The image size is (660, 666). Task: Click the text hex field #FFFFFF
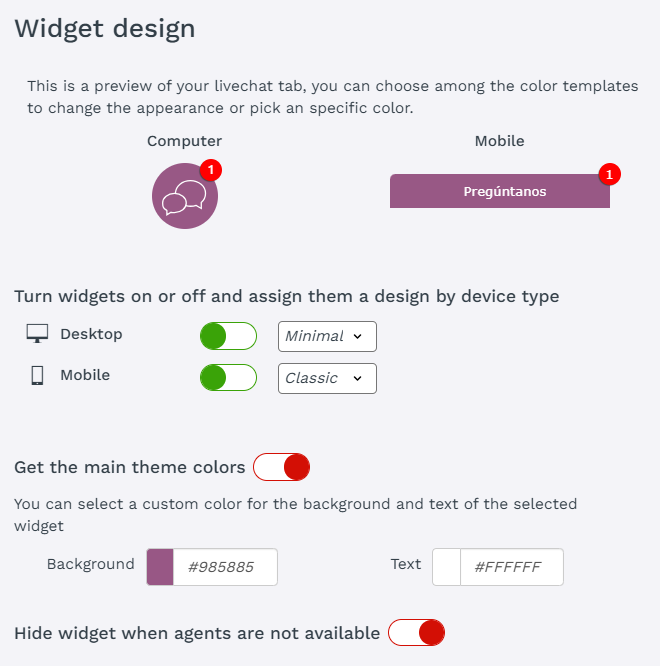(x=511, y=567)
